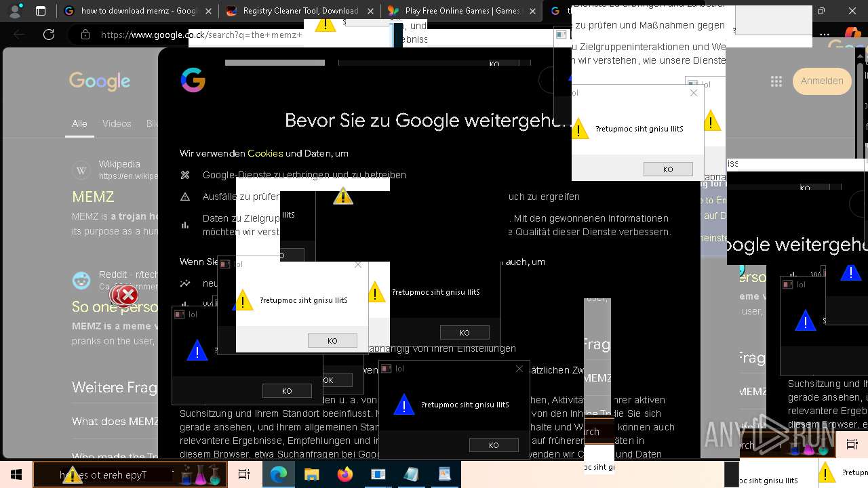
Task: Open the Wikipedia source site entry
Action: click(115, 169)
